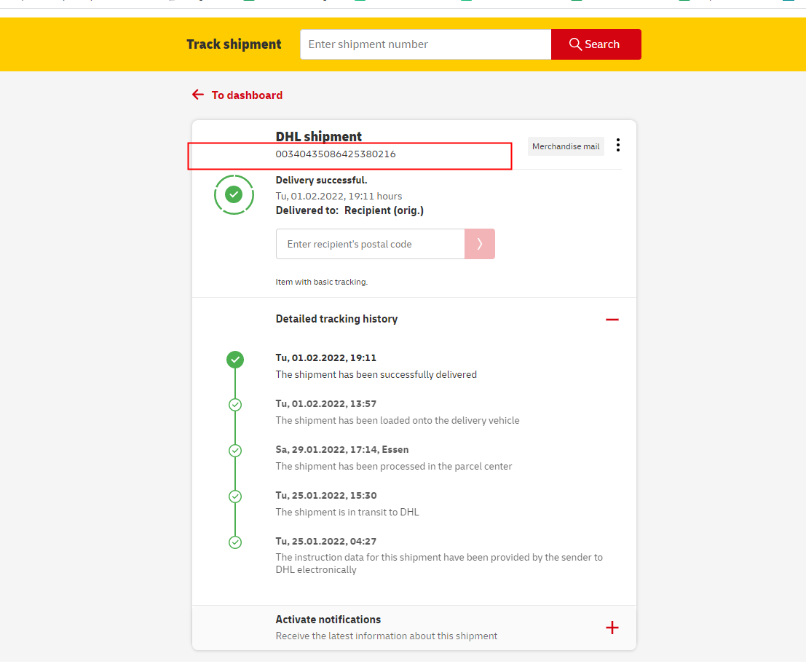
Task: Click the 15:30 in transit checkmark
Action: tap(235, 497)
